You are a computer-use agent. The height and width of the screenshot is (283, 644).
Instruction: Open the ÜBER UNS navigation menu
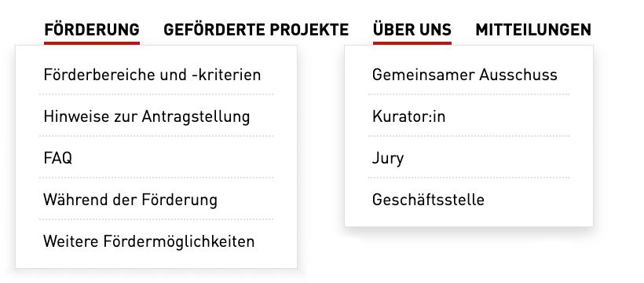click(412, 30)
